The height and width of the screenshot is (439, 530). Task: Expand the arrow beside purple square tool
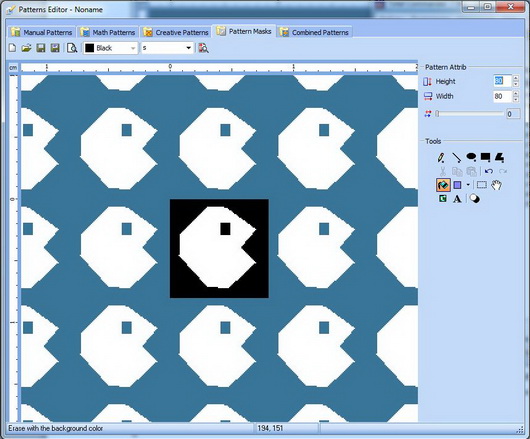pos(468,185)
